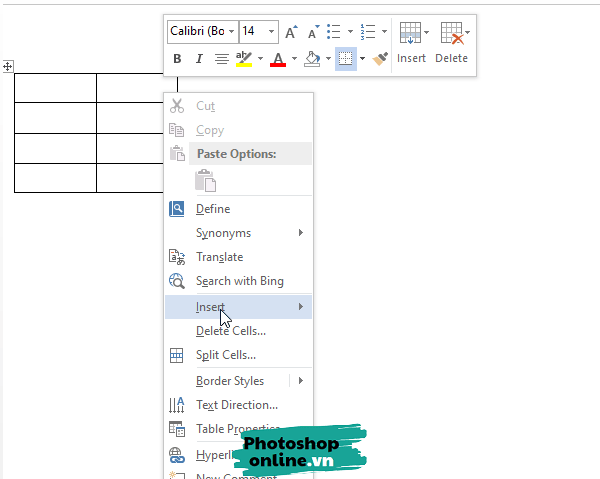Select the Format Painter brush
The width and height of the screenshot is (600, 479).
click(380, 59)
